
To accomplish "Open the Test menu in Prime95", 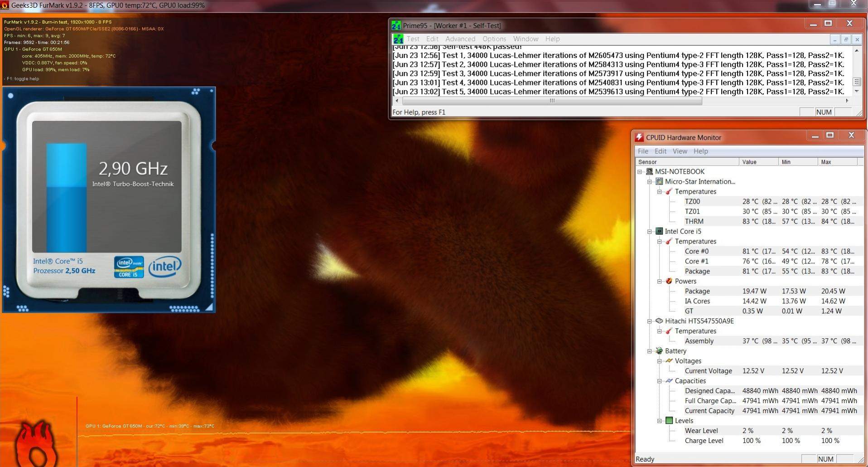I will pyautogui.click(x=413, y=39).
